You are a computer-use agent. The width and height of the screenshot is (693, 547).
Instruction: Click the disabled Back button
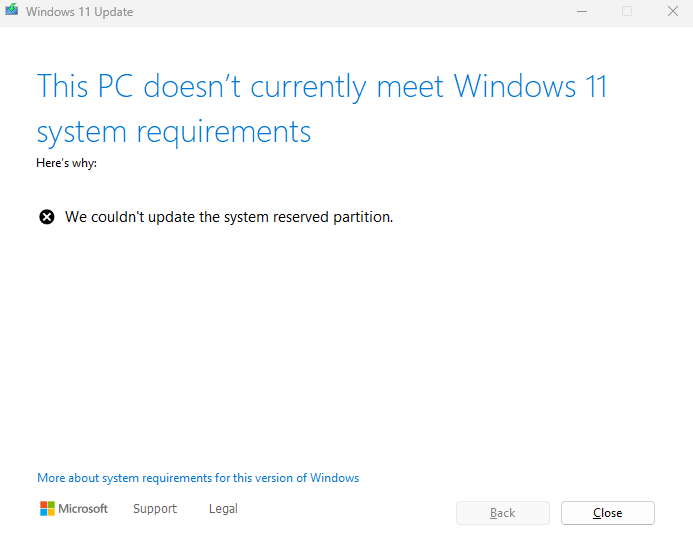point(503,513)
